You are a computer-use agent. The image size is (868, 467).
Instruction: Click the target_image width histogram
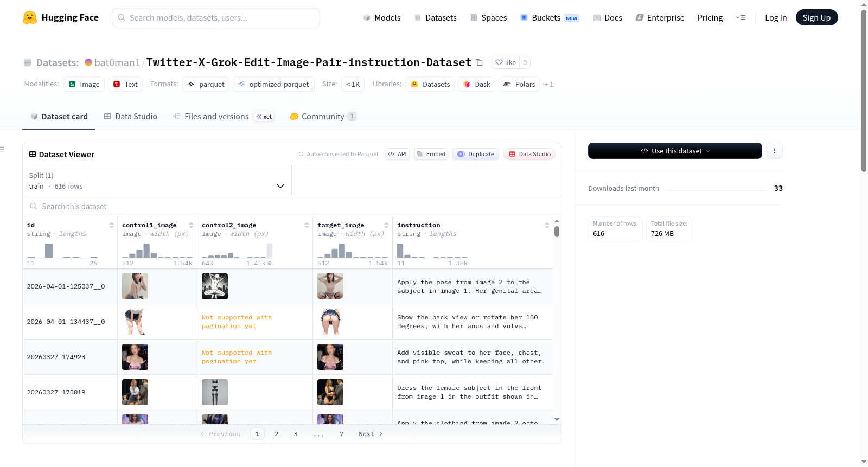click(x=353, y=251)
